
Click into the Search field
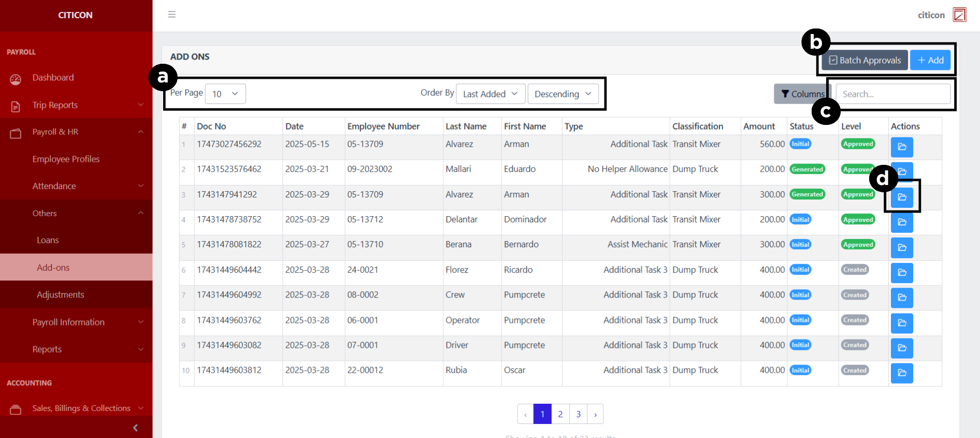pyautogui.click(x=892, y=94)
